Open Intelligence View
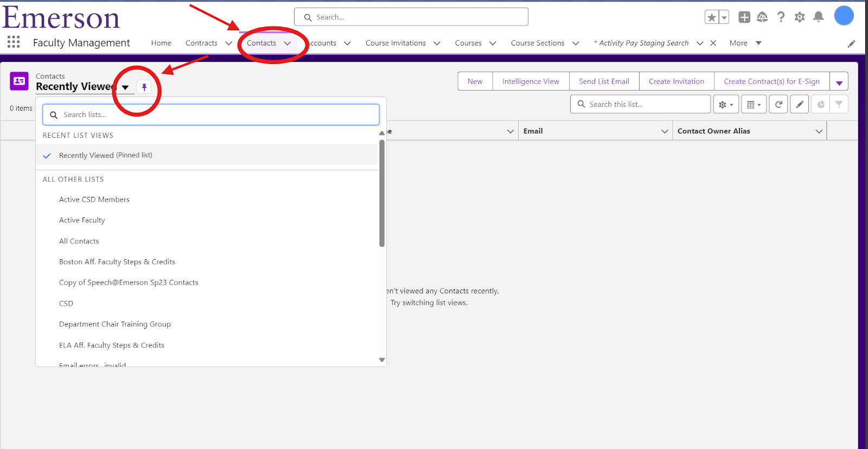Screen dimensions: 868x449 (531, 81)
